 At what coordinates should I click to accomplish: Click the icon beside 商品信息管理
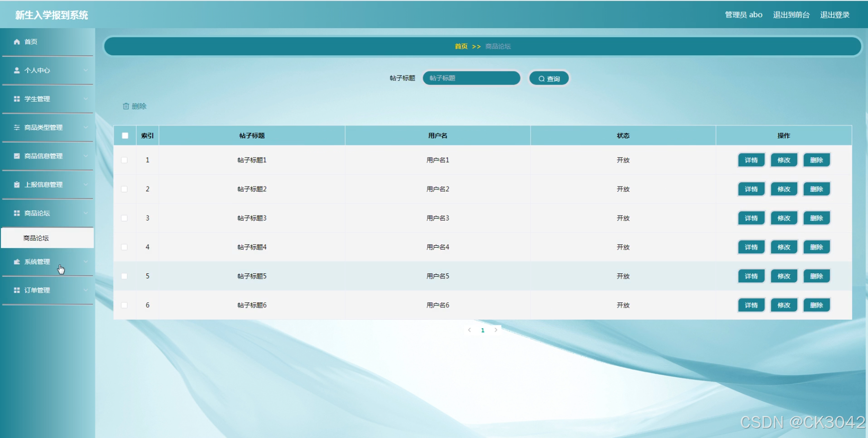point(17,156)
